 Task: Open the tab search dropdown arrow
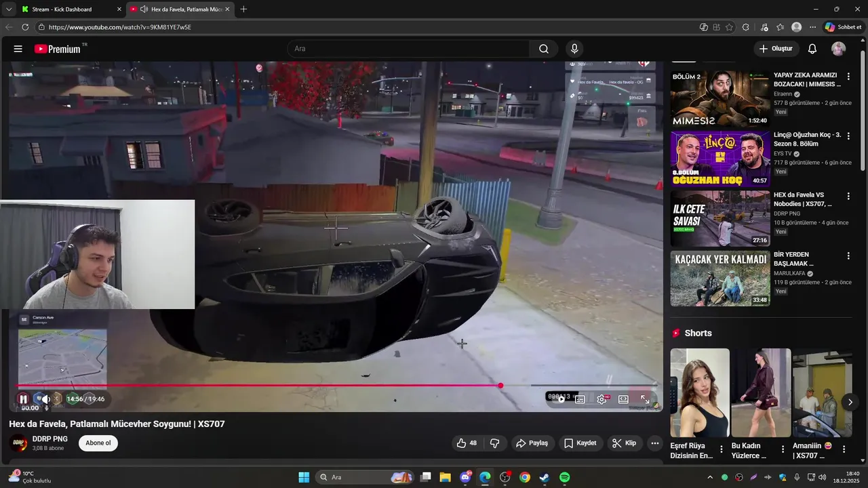click(x=9, y=9)
